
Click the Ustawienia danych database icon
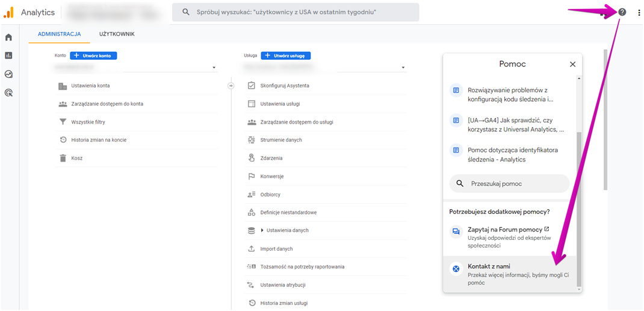click(x=252, y=230)
